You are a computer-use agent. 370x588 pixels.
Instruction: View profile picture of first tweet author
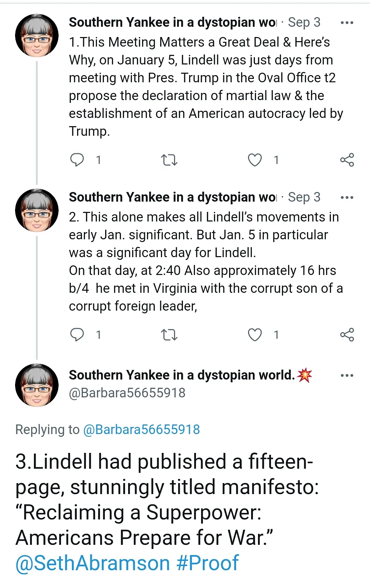37,35
